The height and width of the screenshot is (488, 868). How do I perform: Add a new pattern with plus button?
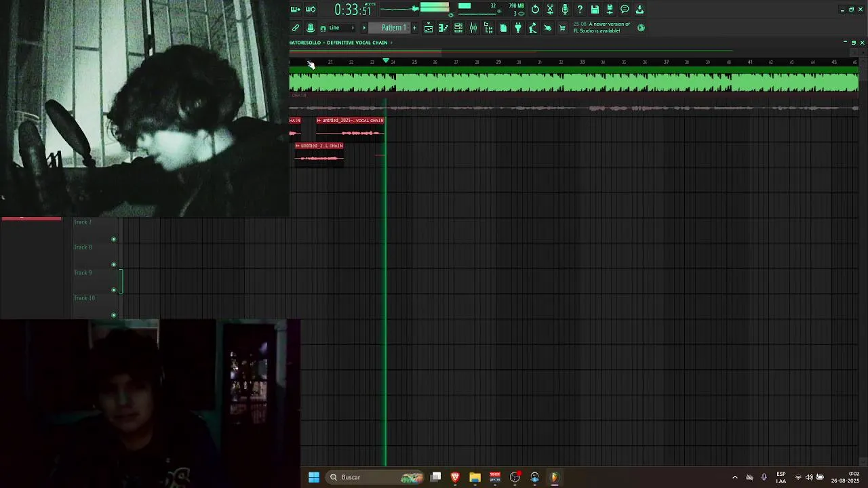tap(414, 28)
